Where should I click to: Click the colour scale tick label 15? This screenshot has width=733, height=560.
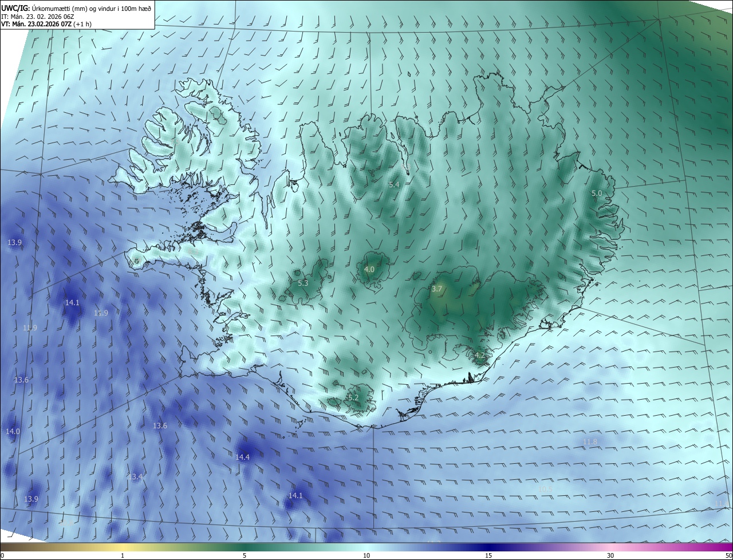[488, 555]
